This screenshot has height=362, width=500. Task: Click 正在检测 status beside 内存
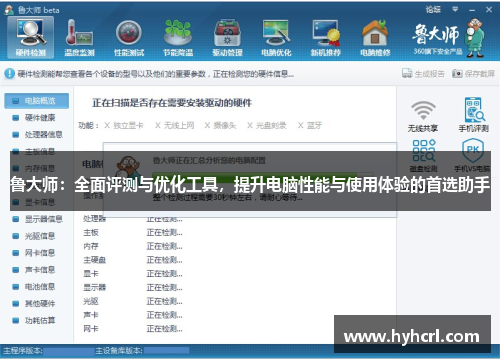pos(164,246)
